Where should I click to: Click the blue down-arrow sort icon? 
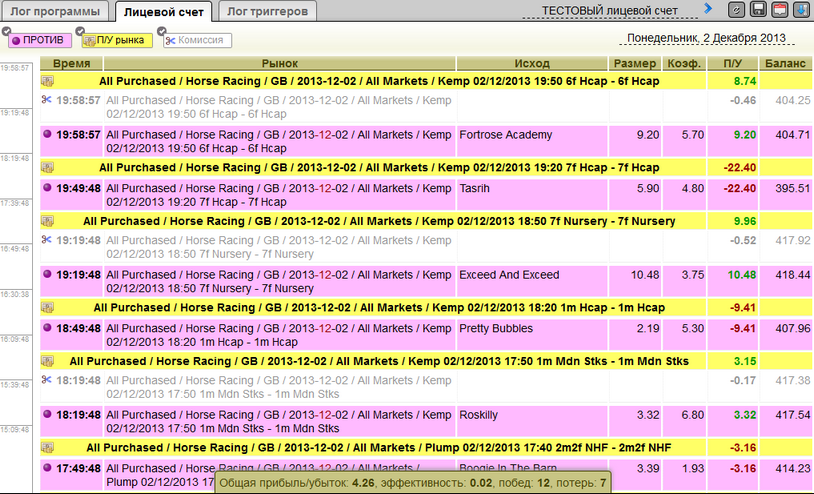coord(802,9)
